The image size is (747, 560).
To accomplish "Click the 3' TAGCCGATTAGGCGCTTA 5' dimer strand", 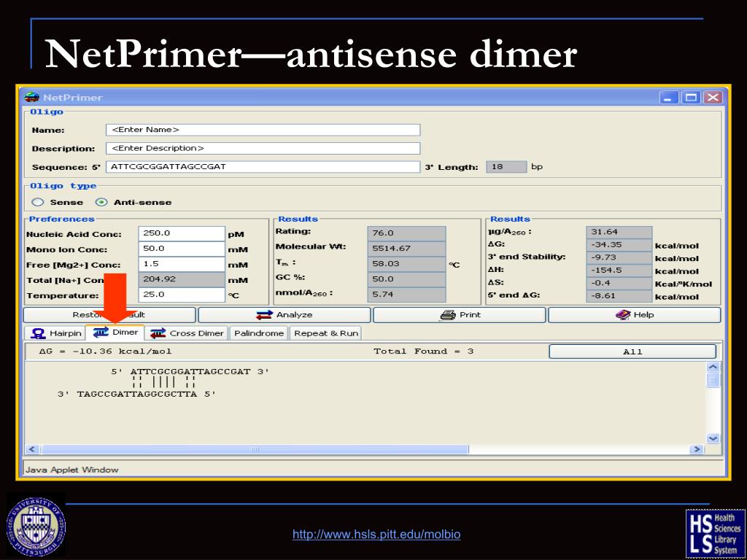I will coord(136,394).
